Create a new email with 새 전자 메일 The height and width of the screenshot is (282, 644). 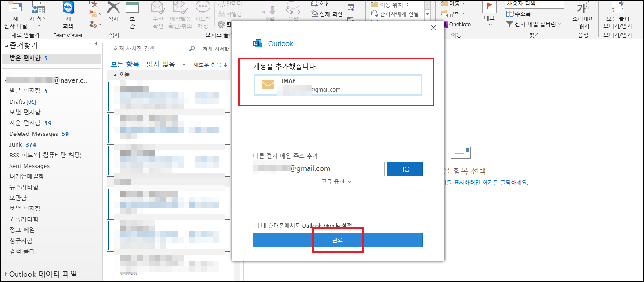(16, 16)
